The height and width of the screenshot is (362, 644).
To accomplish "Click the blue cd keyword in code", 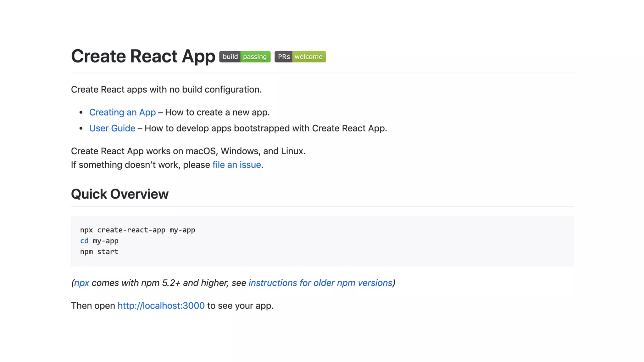I will click(x=84, y=241).
